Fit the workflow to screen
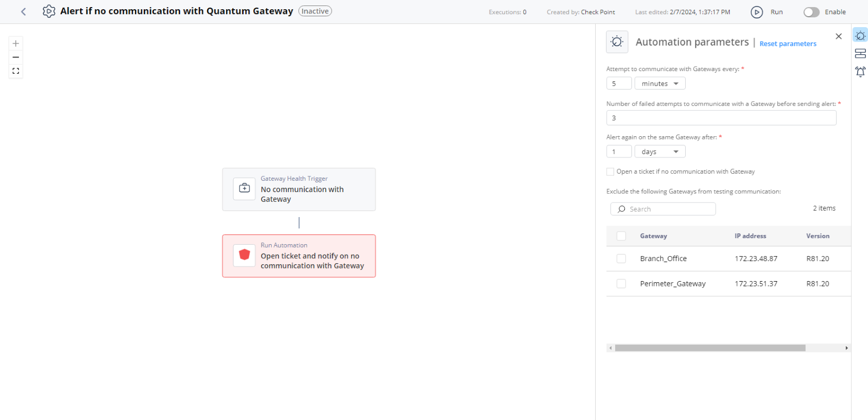 click(x=16, y=71)
